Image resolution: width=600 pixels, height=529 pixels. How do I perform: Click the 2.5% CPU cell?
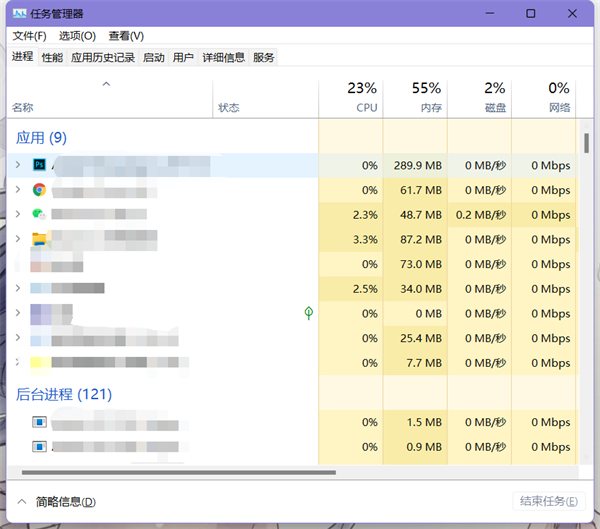click(x=351, y=289)
